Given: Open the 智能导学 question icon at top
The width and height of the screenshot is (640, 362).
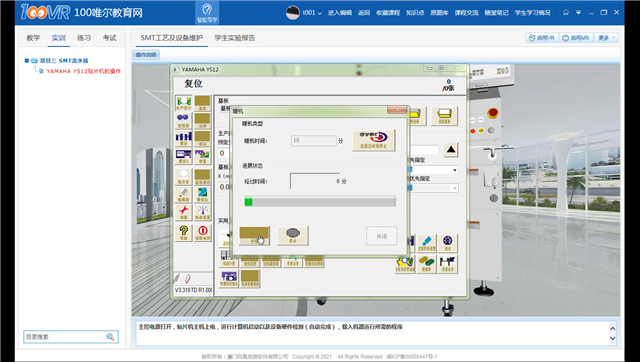Looking at the screenshot, I should click(x=207, y=12).
